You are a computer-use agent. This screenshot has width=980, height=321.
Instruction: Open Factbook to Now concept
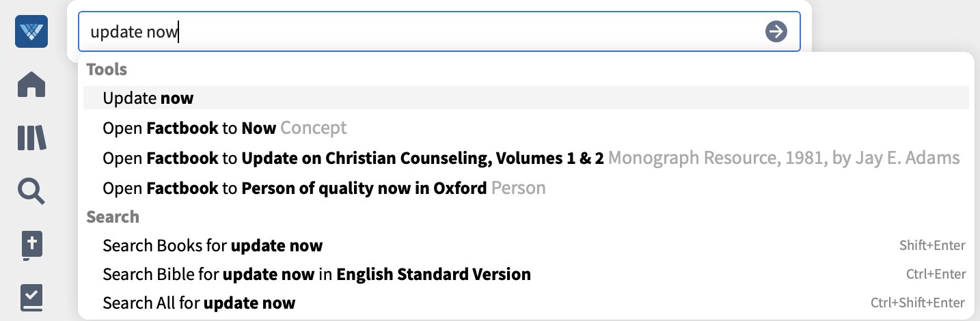(x=526, y=128)
